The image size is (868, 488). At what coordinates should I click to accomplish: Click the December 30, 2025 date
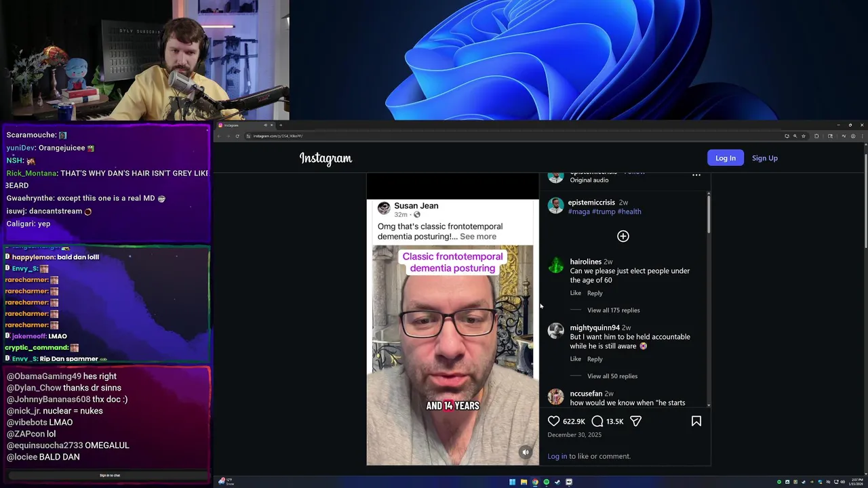pyautogui.click(x=574, y=434)
